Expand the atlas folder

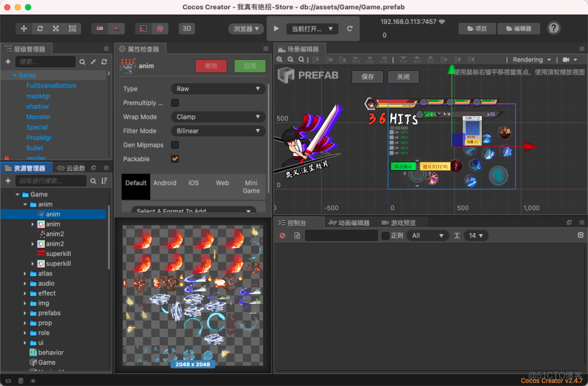click(x=25, y=274)
